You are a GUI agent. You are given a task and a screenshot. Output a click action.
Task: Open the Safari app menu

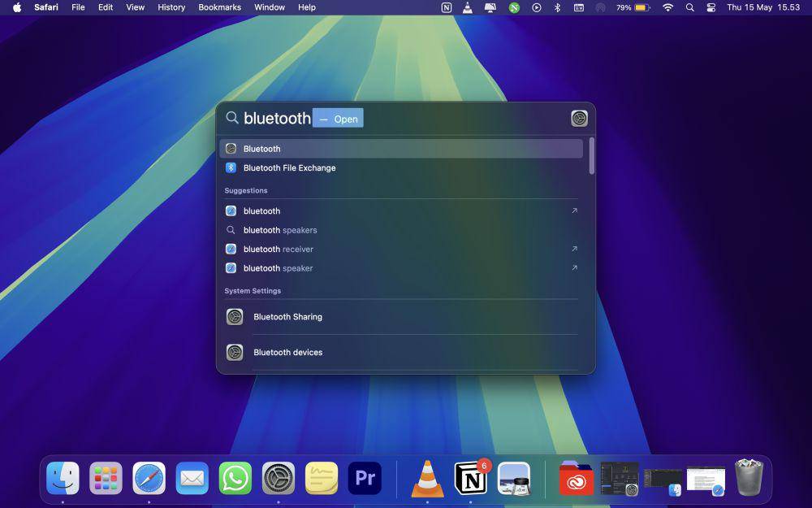(x=46, y=7)
